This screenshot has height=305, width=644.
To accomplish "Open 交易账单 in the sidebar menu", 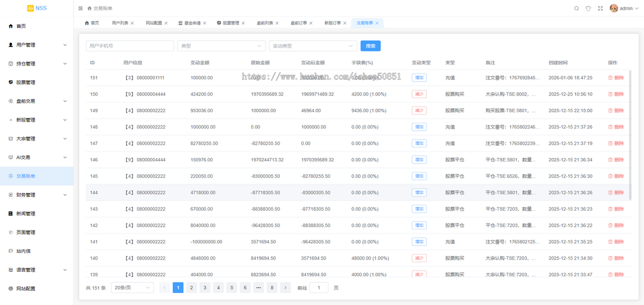I will click(36, 176).
